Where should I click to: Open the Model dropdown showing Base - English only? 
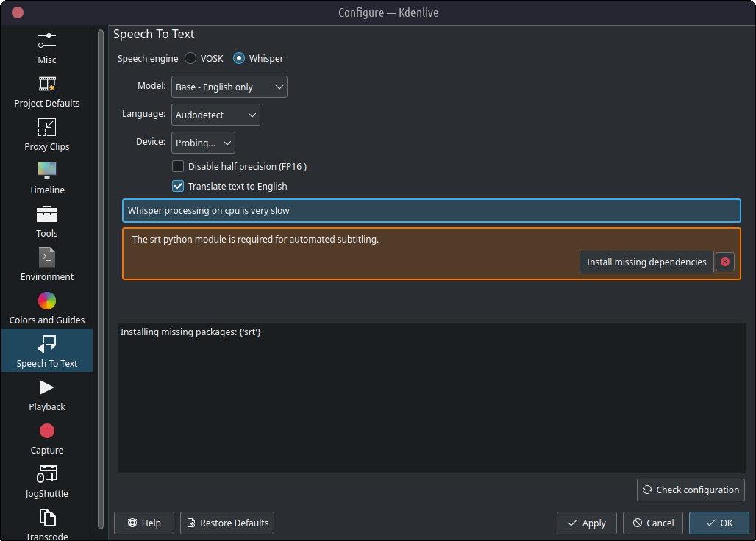[229, 87]
